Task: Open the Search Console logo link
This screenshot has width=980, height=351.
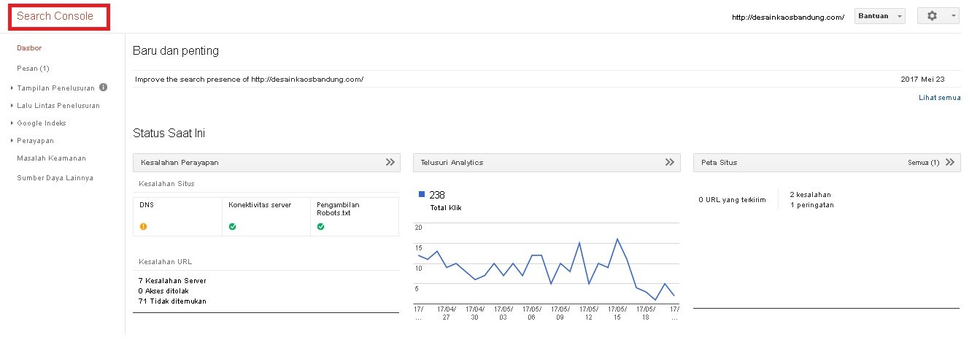Action: (55, 17)
